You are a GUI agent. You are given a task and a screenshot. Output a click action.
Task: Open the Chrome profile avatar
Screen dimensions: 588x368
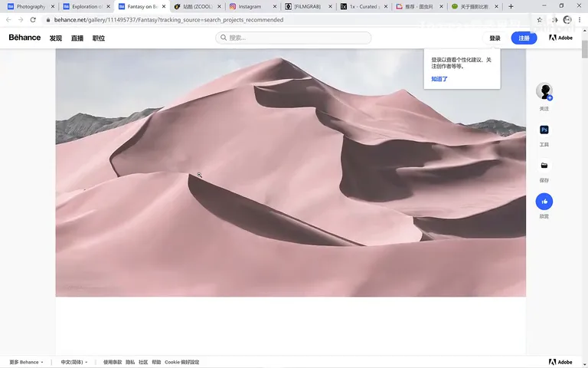[x=567, y=20]
